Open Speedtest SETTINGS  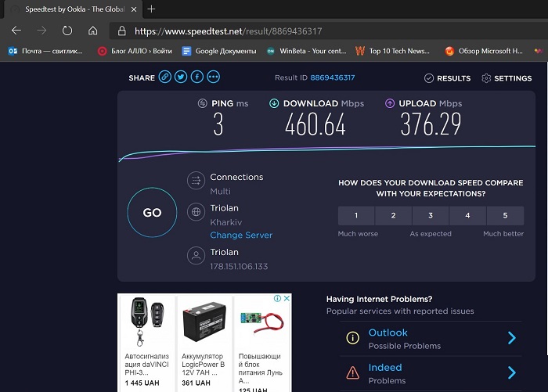pos(507,78)
